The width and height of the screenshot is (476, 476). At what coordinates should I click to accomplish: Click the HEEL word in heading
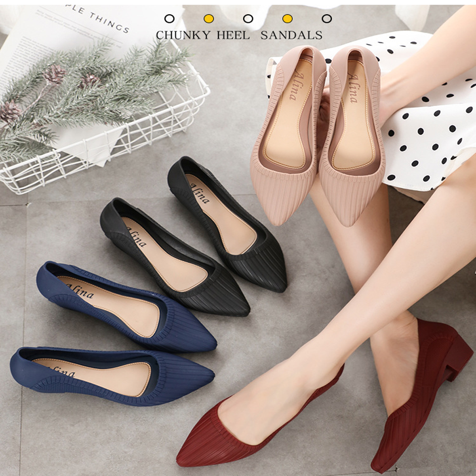pyautogui.click(x=233, y=35)
